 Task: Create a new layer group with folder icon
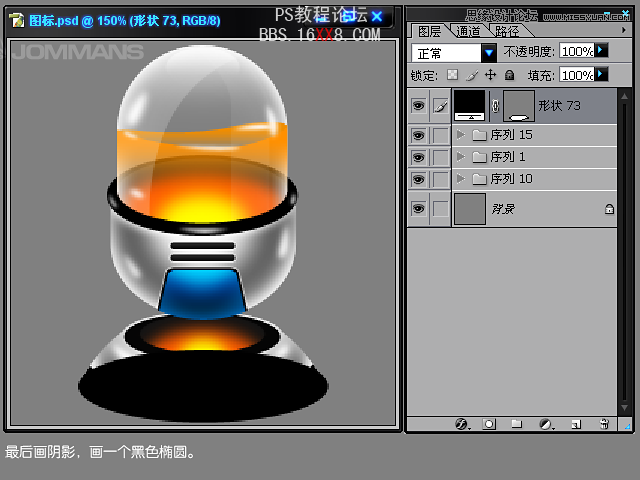pos(517,424)
